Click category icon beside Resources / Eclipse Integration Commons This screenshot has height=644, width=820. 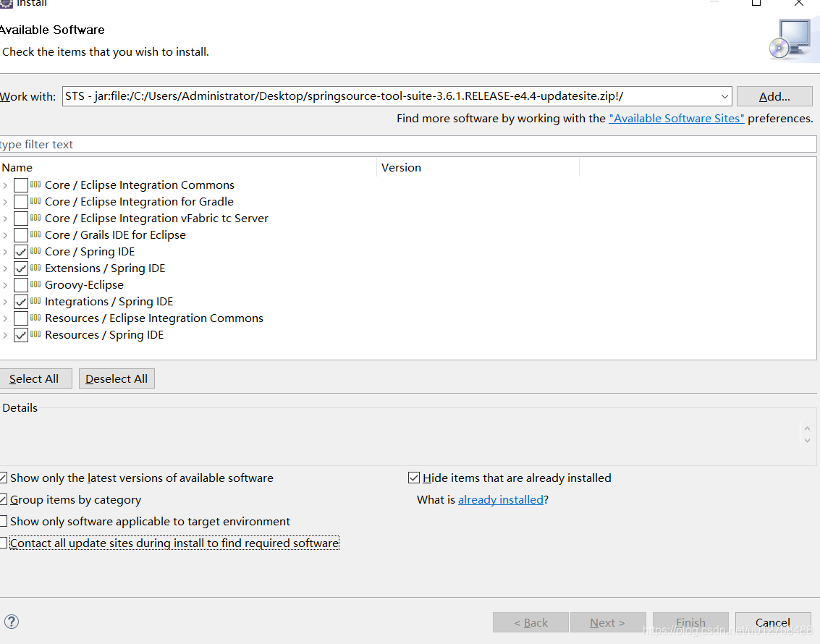pyautogui.click(x=35, y=318)
